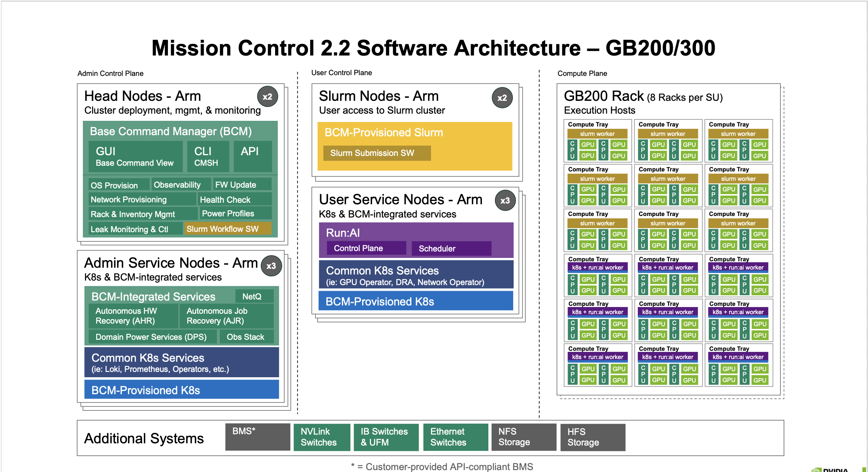
Task: Click the Domain Power Services (DPS) block
Action: pyautogui.click(x=152, y=337)
